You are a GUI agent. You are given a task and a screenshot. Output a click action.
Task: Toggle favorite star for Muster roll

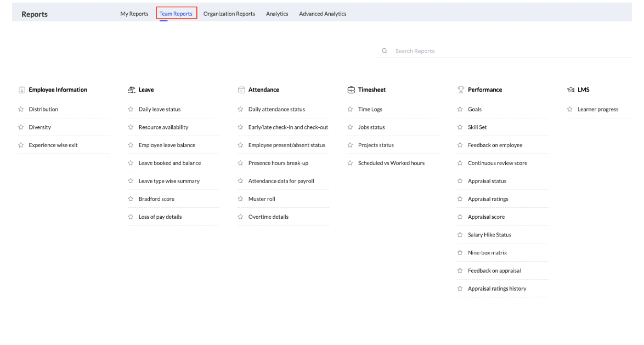tap(240, 199)
